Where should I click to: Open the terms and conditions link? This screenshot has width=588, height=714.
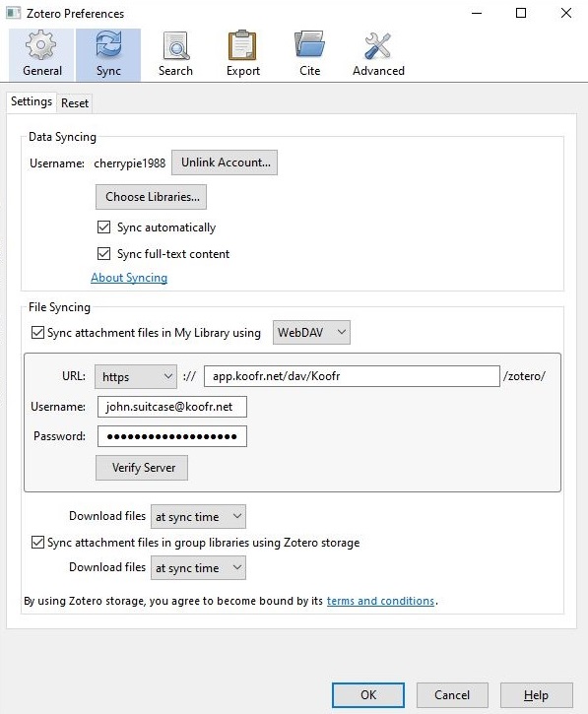click(x=381, y=601)
